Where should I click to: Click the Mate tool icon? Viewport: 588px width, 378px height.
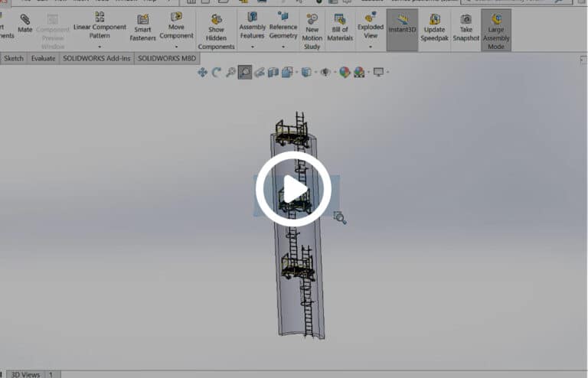25,23
